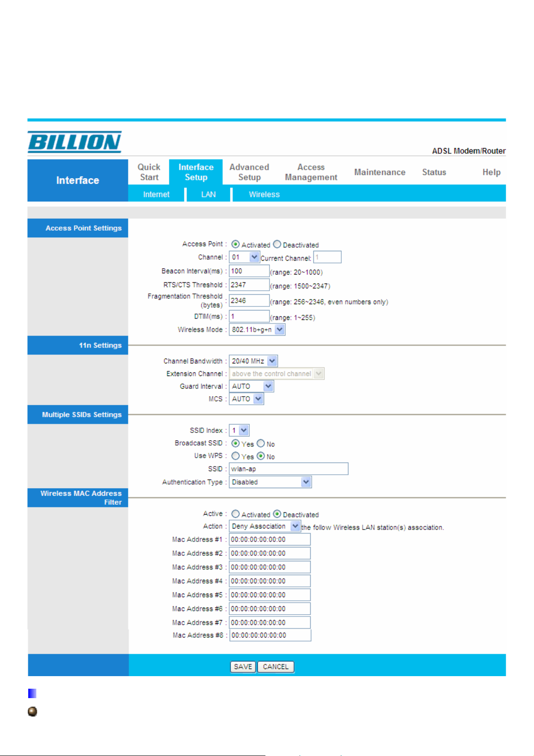Focus the Mac Address #7 field

point(270,623)
